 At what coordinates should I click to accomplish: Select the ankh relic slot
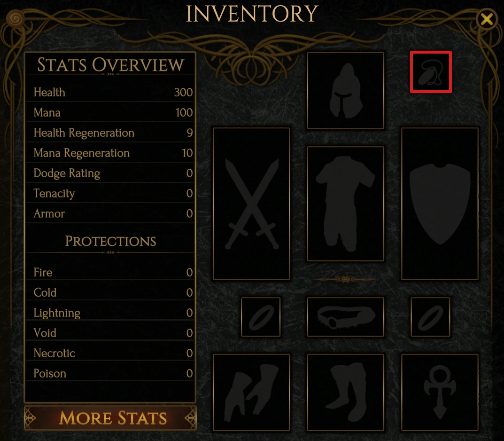pos(440,393)
